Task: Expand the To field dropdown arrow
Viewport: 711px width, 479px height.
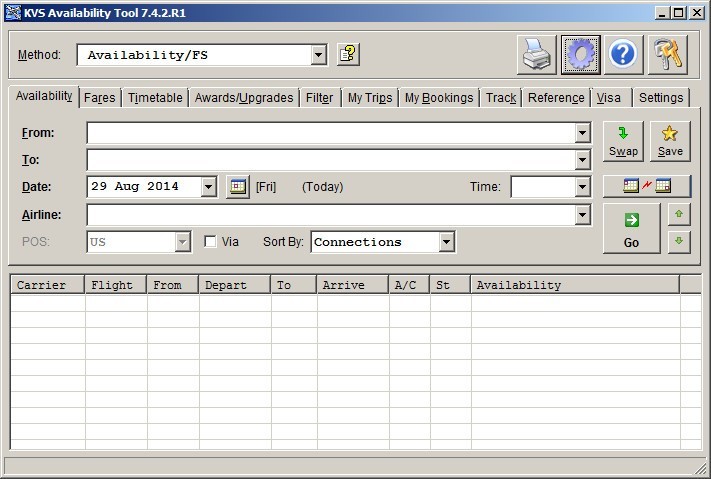Action: (x=582, y=160)
